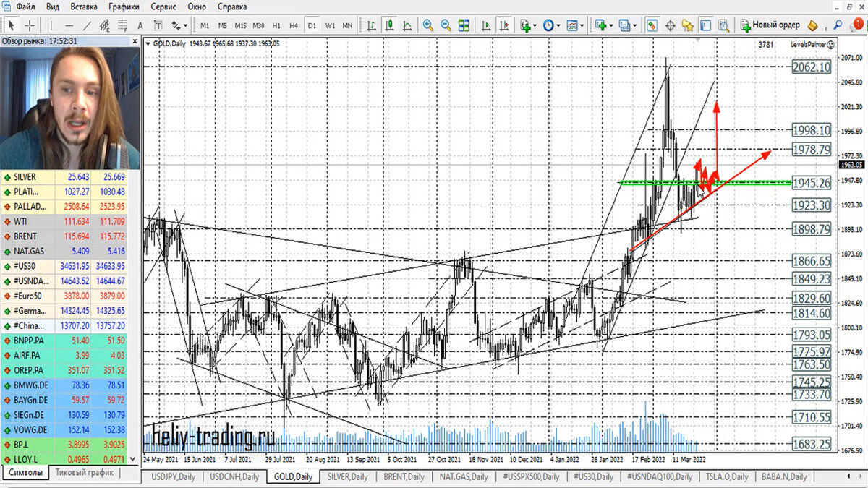Select the SILVER row in market watch
The width and height of the screenshot is (868, 488).
pyautogui.click(x=64, y=177)
